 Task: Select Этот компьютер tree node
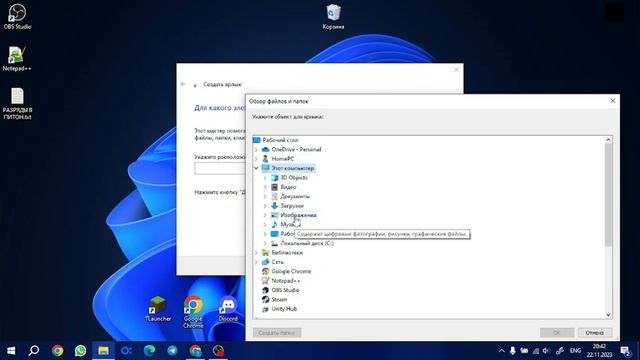click(293, 168)
